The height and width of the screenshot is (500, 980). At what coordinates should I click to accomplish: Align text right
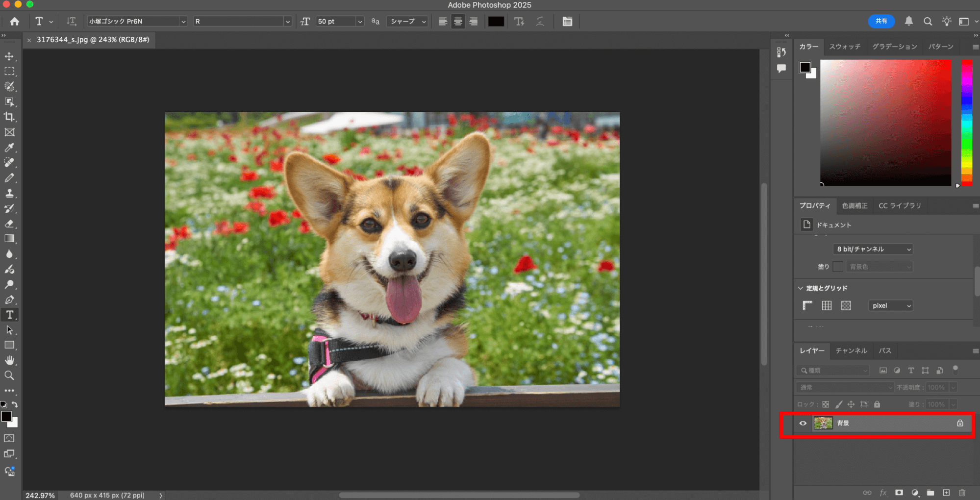(x=473, y=21)
